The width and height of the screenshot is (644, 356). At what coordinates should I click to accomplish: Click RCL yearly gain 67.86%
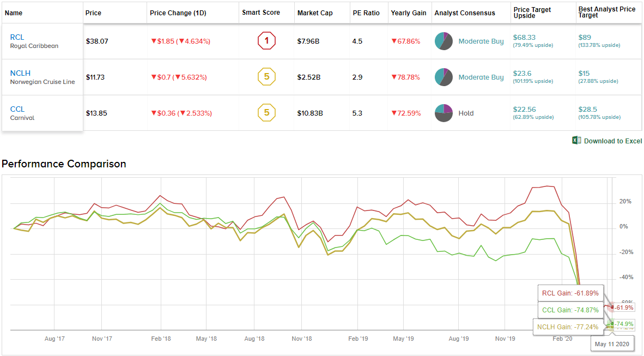point(406,41)
